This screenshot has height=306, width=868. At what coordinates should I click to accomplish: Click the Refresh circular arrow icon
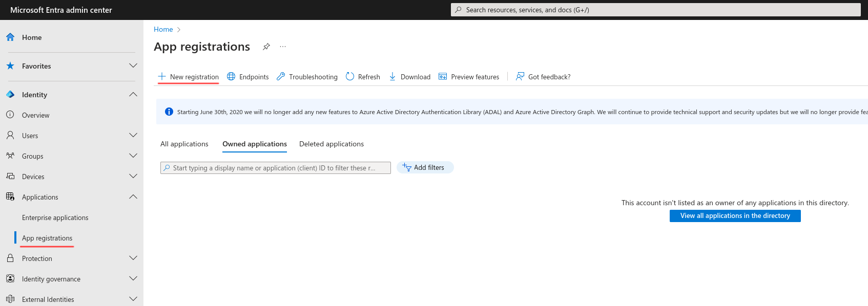pos(350,76)
